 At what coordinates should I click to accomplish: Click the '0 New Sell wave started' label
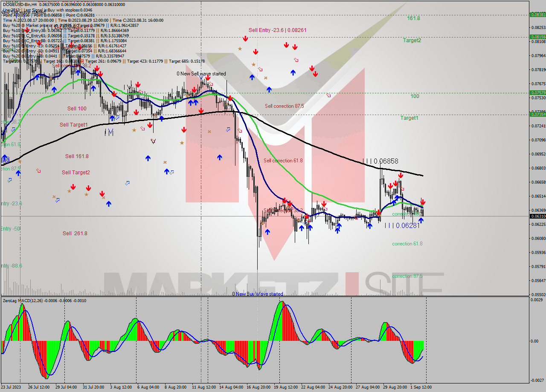201,74
